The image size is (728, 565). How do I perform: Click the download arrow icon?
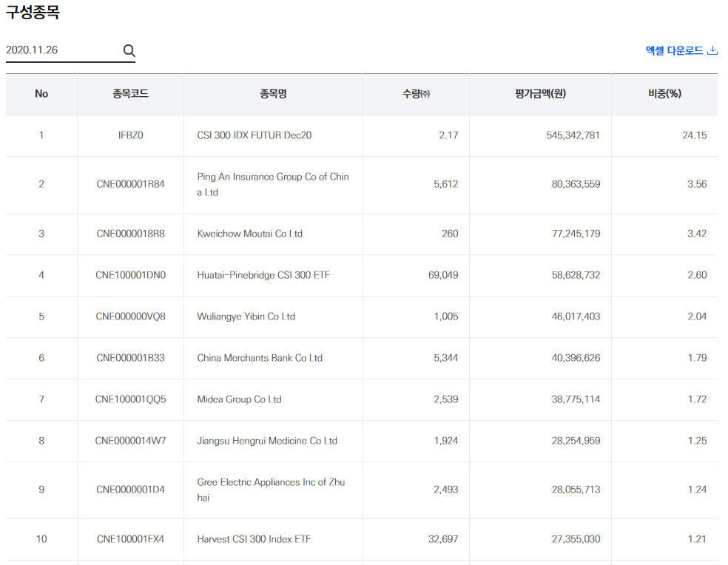pyautogui.click(x=712, y=50)
